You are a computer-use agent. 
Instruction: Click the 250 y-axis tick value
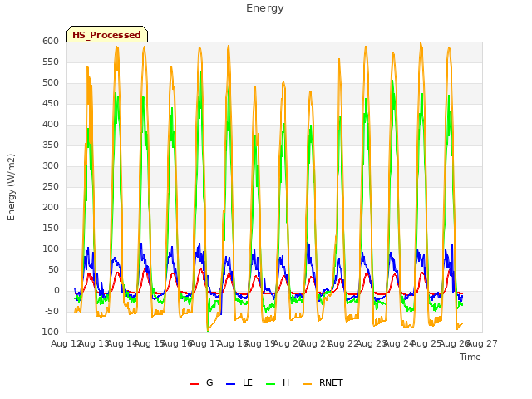click(x=51, y=186)
